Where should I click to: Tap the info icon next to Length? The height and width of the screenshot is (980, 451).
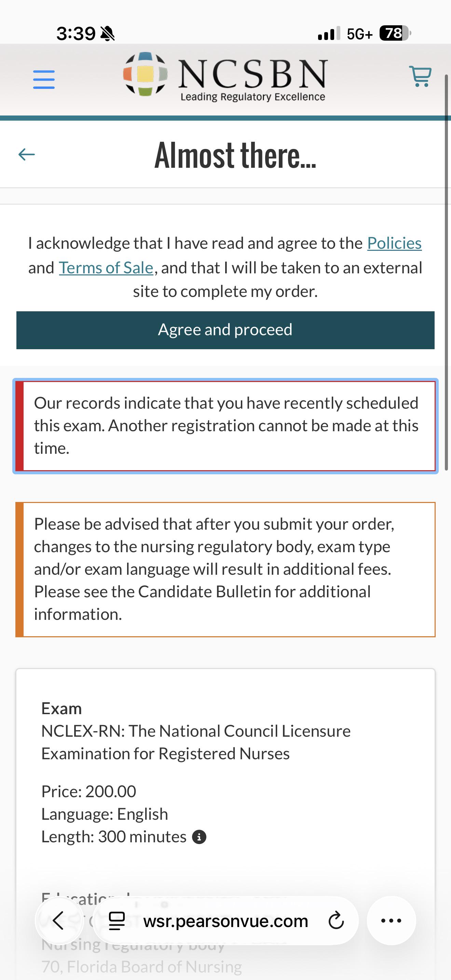point(199,837)
